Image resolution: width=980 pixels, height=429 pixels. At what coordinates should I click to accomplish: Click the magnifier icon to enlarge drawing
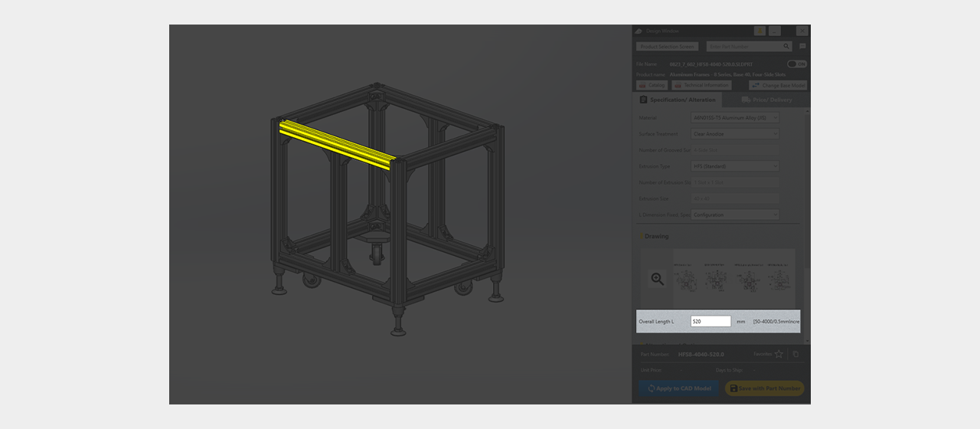tap(657, 279)
